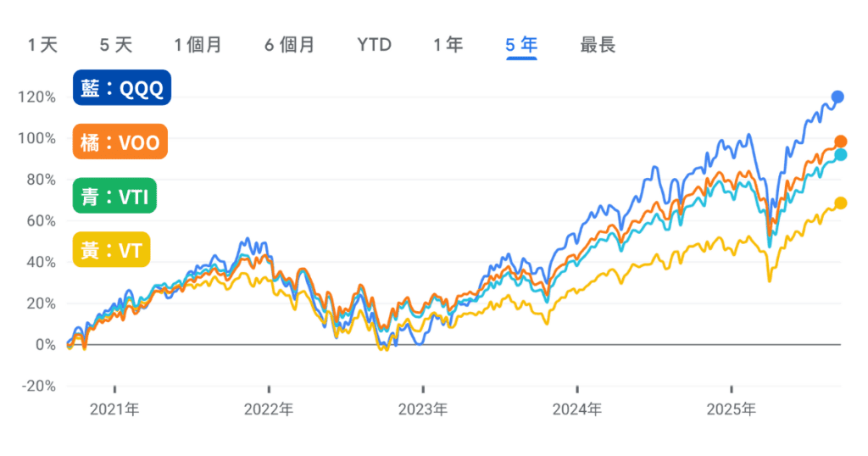868x456 pixels.
Task: Click the 100% y-axis label
Action: (36, 138)
